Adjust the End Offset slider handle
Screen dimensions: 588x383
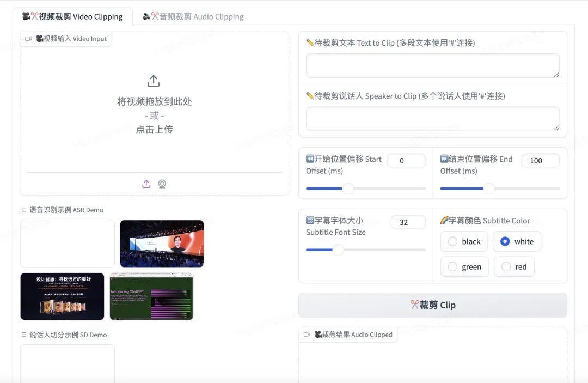pyautogui.click(x=489, y=189)
